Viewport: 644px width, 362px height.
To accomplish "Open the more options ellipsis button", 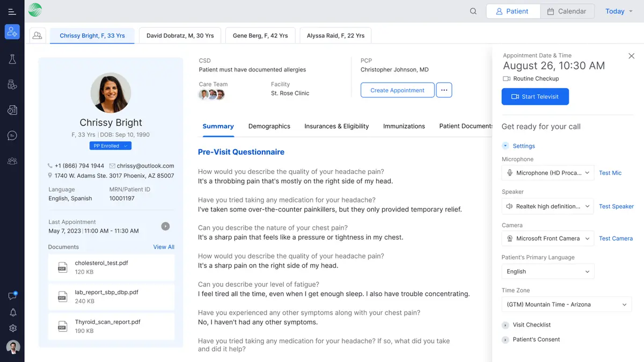I will point(444,90).
